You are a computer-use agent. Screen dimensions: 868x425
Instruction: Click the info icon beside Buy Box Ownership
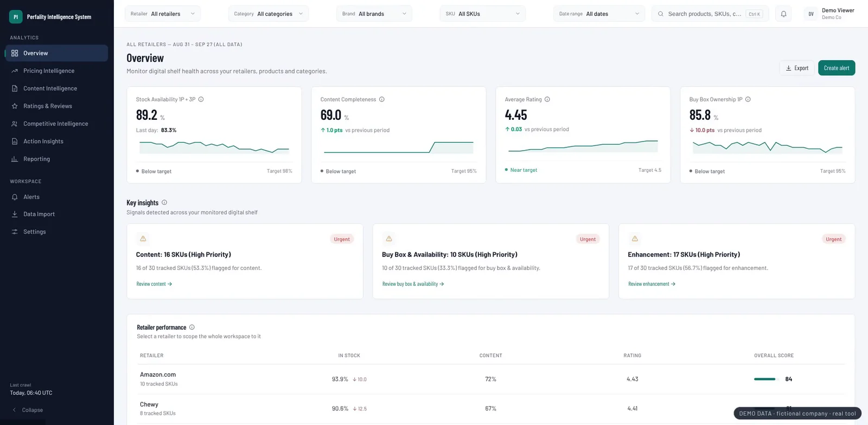[x=748, y=99]
